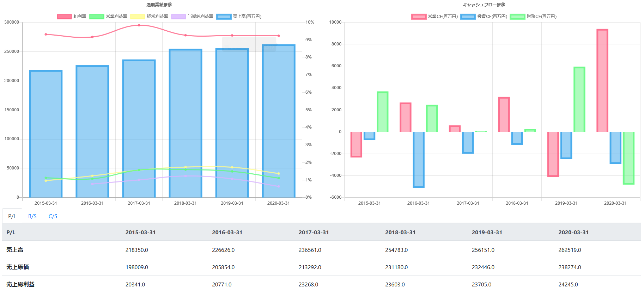The width and height of the screenshot is (644, 291).
Task: Click the blue 2016-03-31 投資CF bar
Action: tap(419, 159)
